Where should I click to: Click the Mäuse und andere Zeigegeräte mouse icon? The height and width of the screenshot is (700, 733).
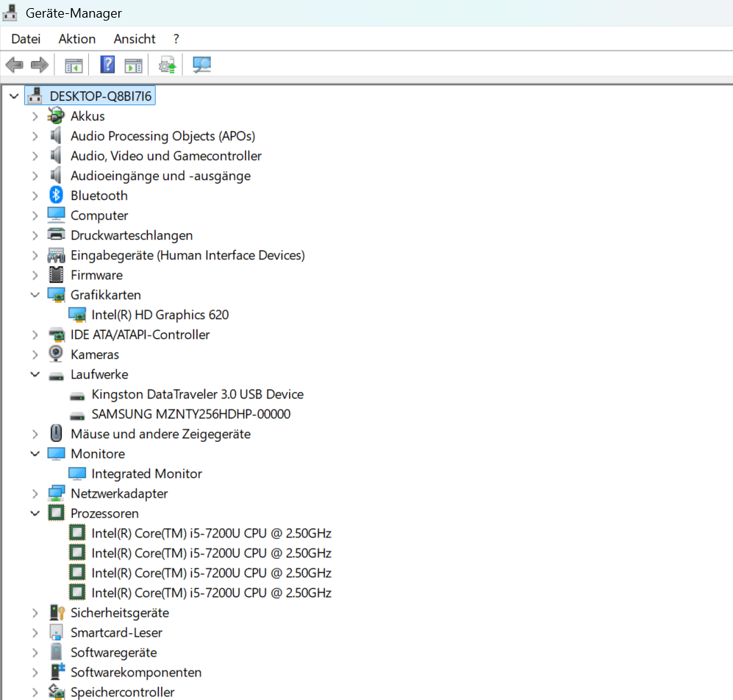pyautogui.click(x=56, y=434)
